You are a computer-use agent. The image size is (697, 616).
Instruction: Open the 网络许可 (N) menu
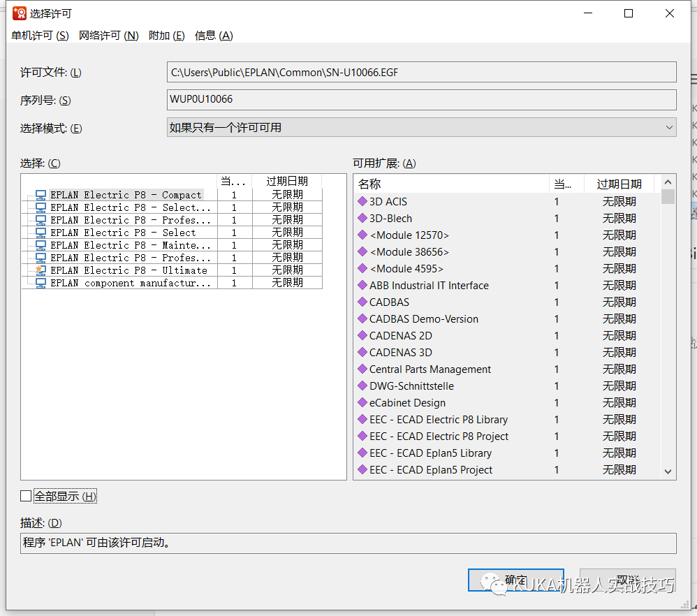pyautogui.click(x=108, y=36)
